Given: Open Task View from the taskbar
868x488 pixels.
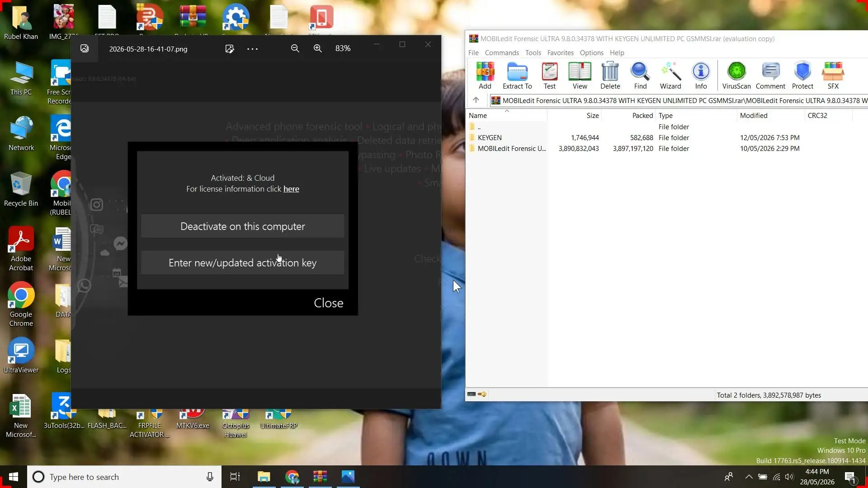Looking at the screenshot, I should (235, 477).
